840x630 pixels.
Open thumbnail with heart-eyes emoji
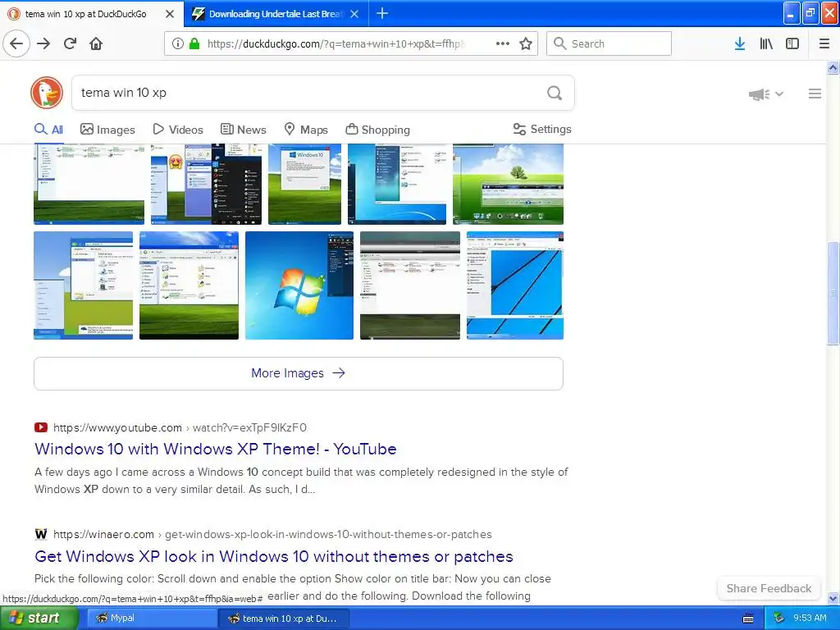[x=206, y=184]
